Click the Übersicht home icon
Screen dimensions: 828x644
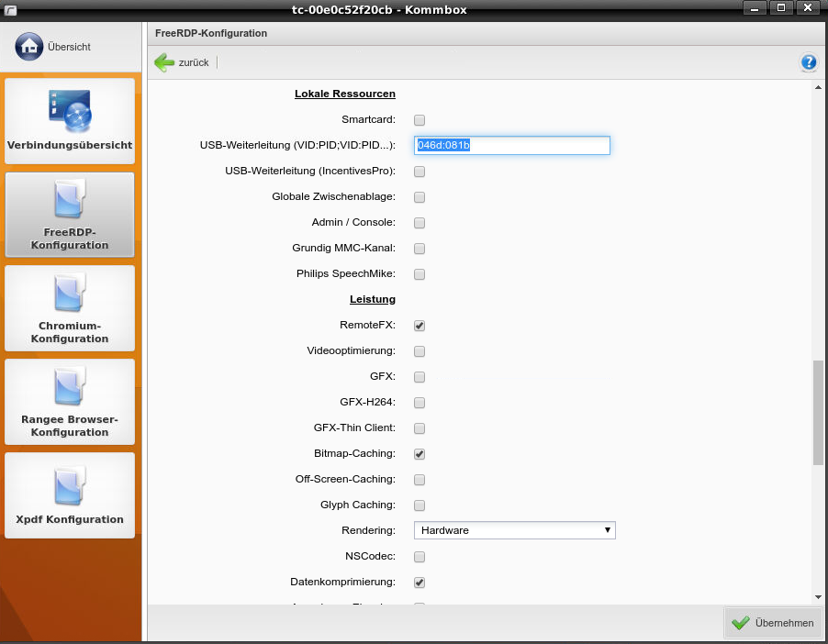[29, 46]
